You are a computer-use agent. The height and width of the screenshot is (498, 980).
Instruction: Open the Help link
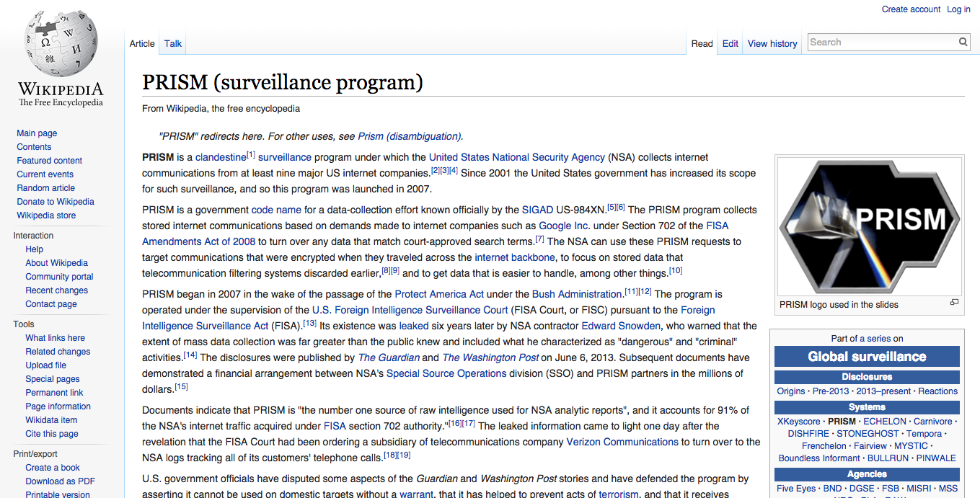35,249
